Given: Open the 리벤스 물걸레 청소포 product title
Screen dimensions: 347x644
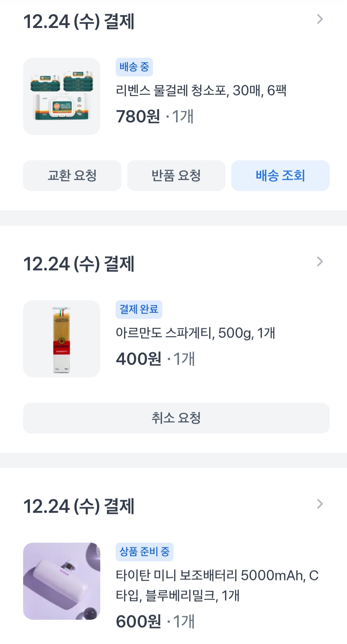Looking at the screenshot, I should pyautogui.click(x=201, y=91).
